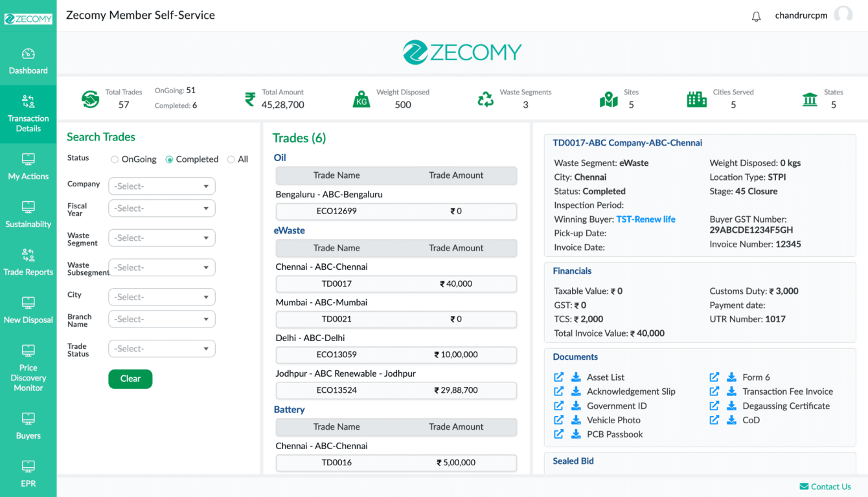Image resolution: width=868 pixels, height=497 pixels.
Task: Click the notification bell icon
Action: pos(756,16)
